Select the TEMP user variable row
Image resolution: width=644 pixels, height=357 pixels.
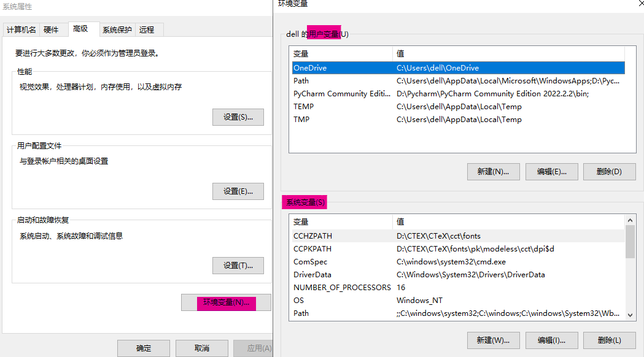[459, 107]
